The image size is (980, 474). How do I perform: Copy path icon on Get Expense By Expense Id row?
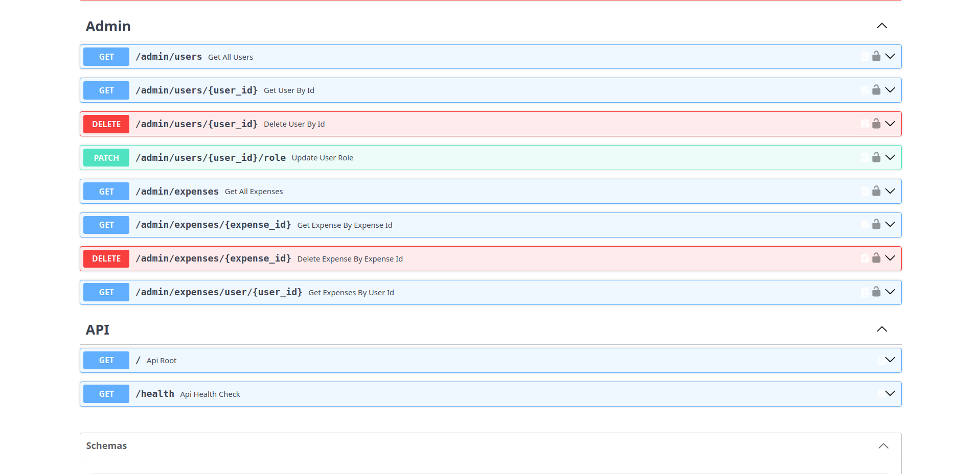tap(864, 224)
